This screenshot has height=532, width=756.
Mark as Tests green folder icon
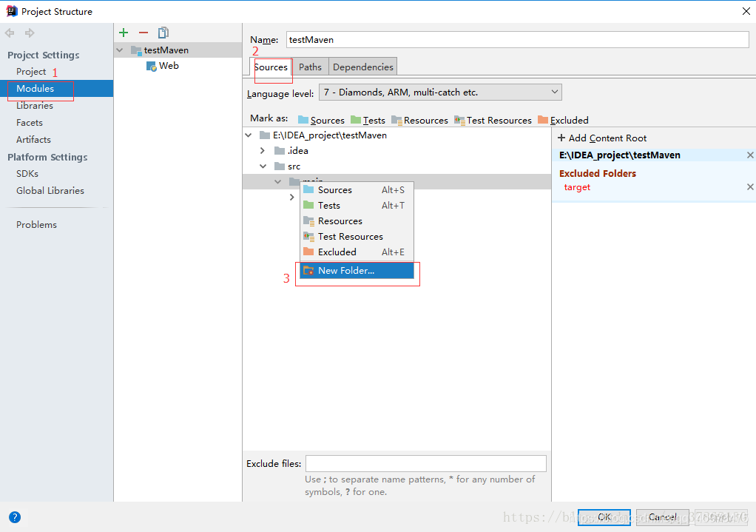pyautogui.click(x=356, y=120)
